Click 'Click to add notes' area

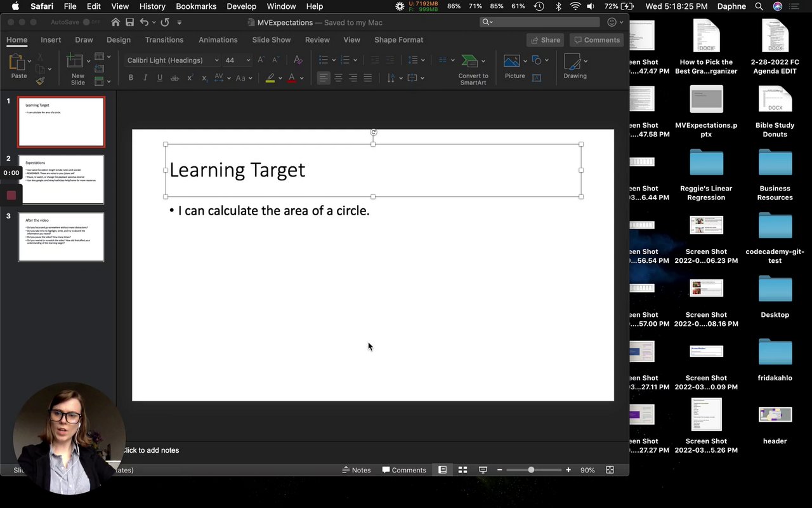point(150,450)
